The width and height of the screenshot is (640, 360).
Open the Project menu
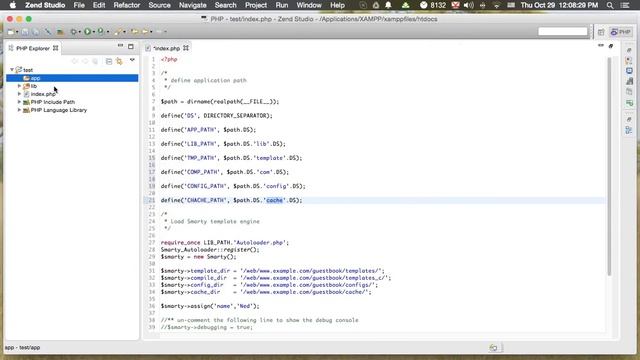pos(256,5)
